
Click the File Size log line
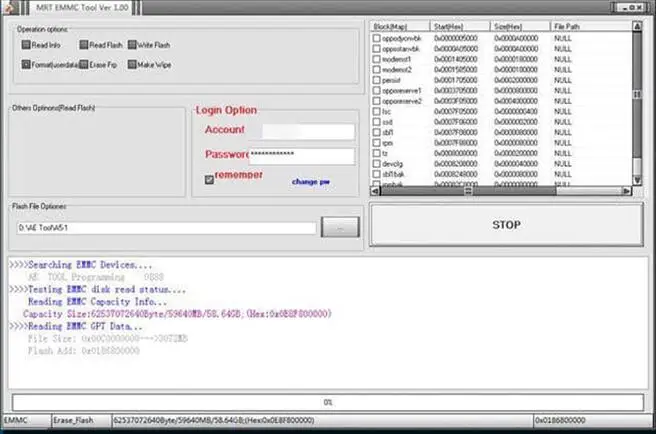(x=108, y=339)
